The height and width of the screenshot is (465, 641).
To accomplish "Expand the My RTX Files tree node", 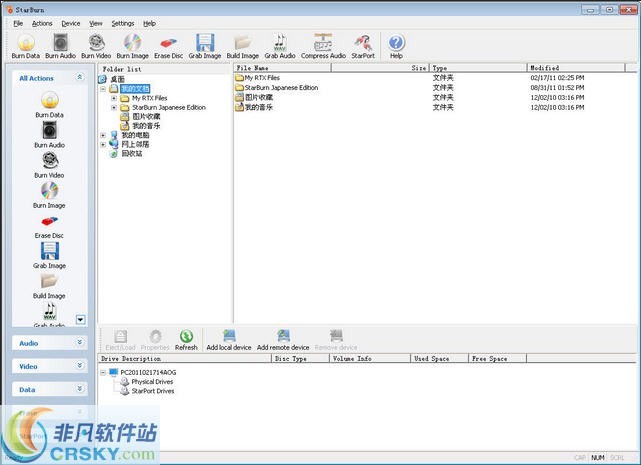I will pos(114,98).
